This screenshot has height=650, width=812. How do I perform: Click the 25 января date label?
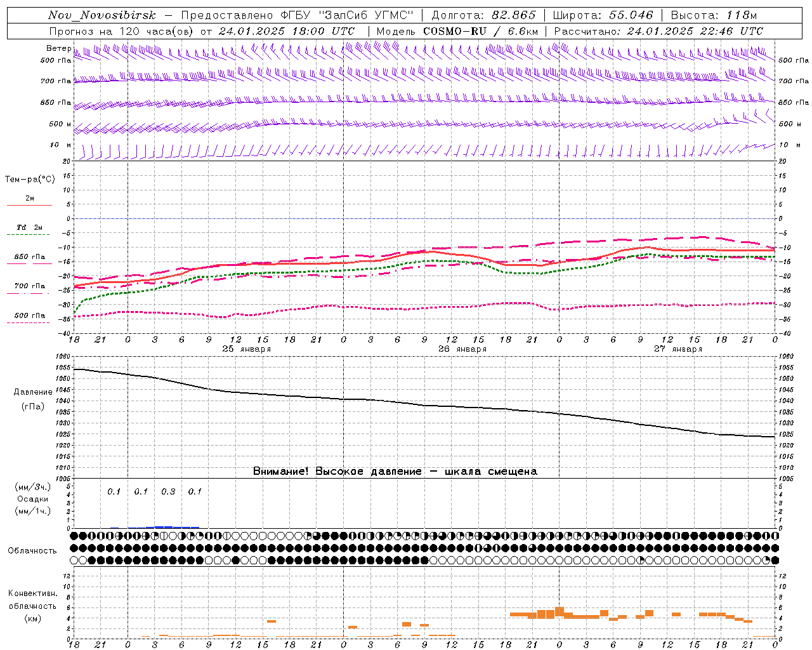point(246,349)
